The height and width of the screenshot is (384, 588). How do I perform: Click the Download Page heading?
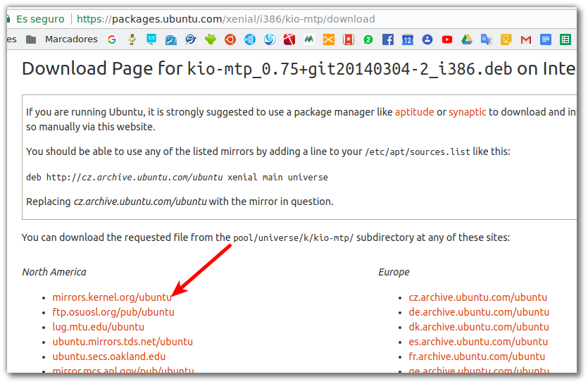pos(299,68)
